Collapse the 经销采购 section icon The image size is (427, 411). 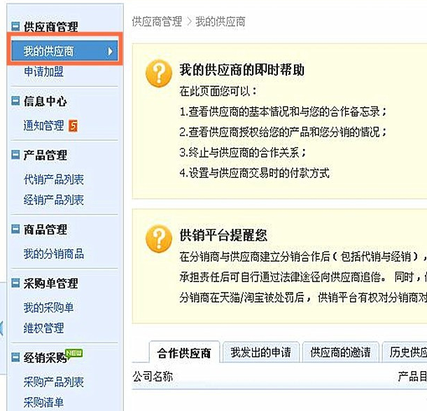(x=15, y=357)
